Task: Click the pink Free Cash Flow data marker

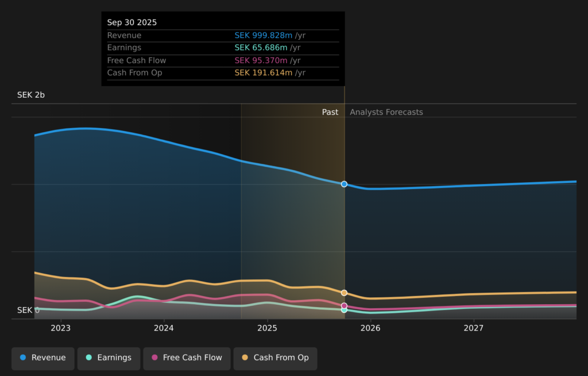Action: tap(344, 306)
